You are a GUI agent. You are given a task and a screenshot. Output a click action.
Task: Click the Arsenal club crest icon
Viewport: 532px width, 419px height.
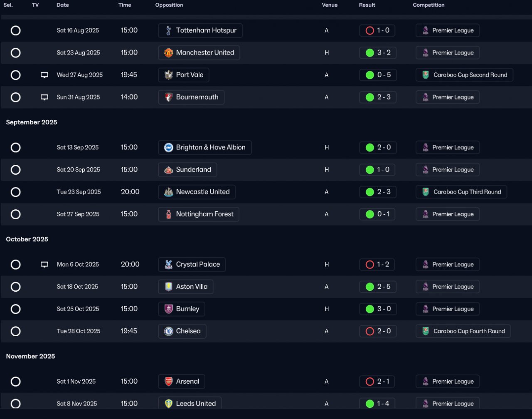(x=168, y=382)
